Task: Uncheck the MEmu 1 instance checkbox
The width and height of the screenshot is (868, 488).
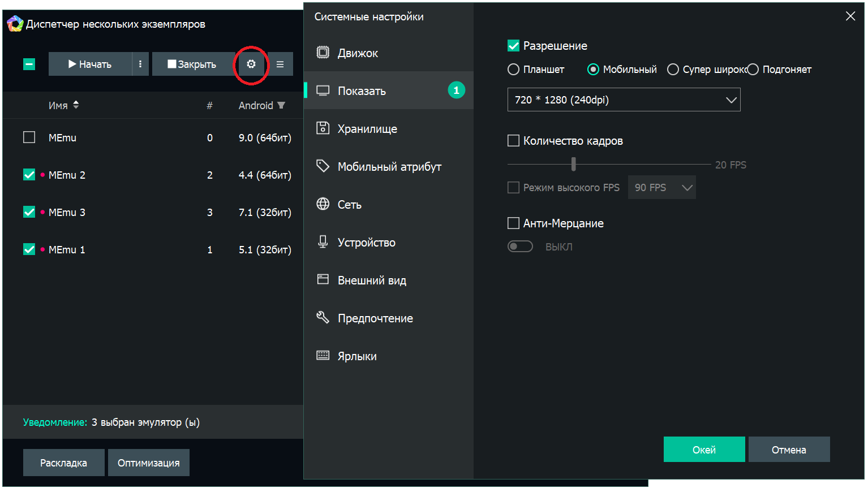Action: point(29,249)
